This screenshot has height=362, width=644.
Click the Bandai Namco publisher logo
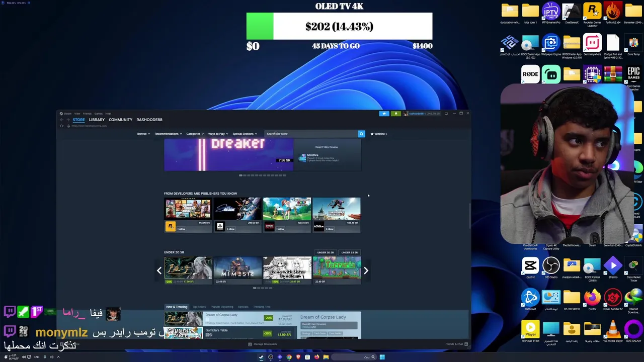[x=269, y=227]
